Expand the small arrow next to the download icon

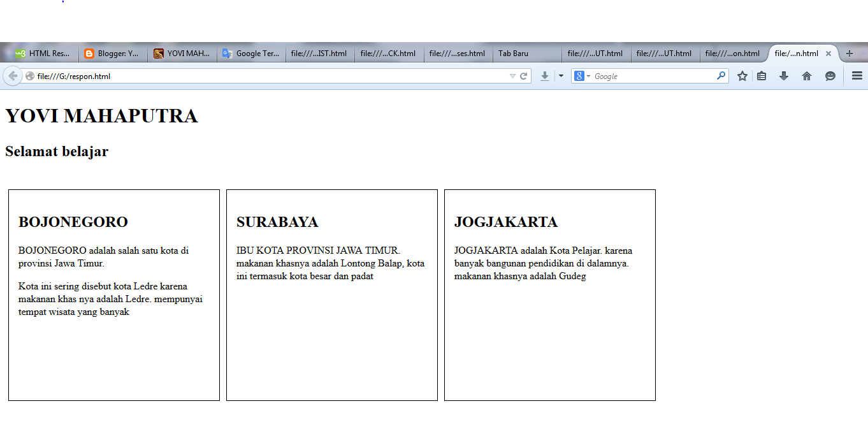tap(561, 76)
